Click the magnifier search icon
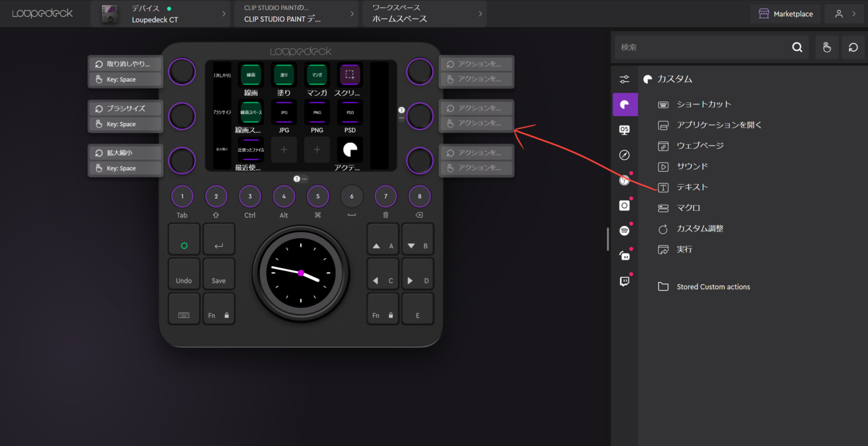868x446 pixels. pos(797,47)
